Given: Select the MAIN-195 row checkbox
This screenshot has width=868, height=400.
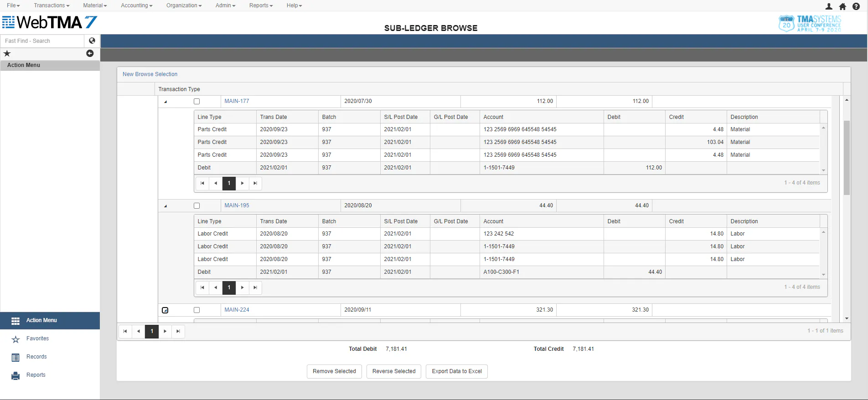Looking at the screenshot, I should (x=197, y=206).
